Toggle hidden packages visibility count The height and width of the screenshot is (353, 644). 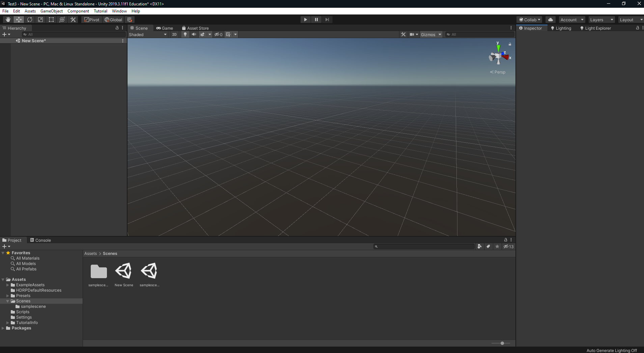(x=509, y=246)
